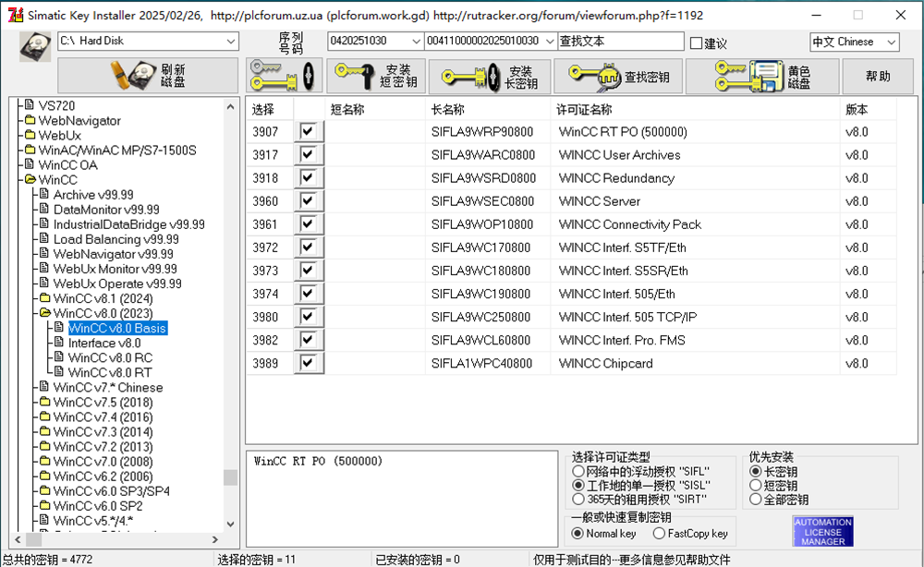Install short key (安装短密钥)
Screen dimensions: 924x567
(374, 77)
